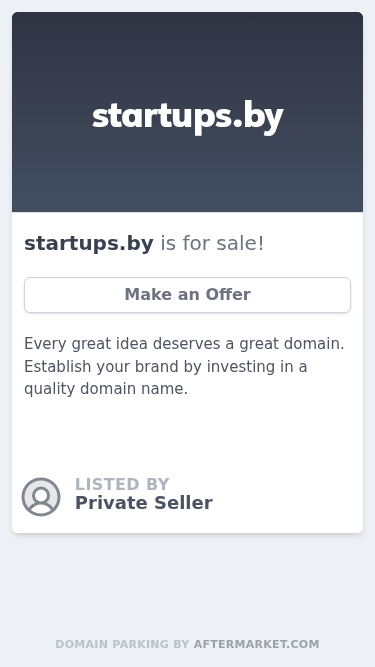The width and height of the screenshot is (375, 667).
Task: Click the LISTED BY label
Action: click(122, 485)
